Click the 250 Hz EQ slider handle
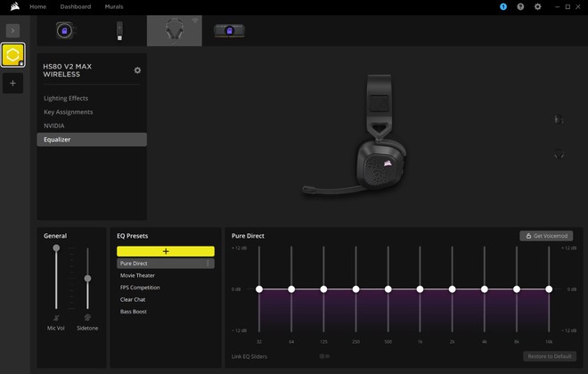 point(355,289)
